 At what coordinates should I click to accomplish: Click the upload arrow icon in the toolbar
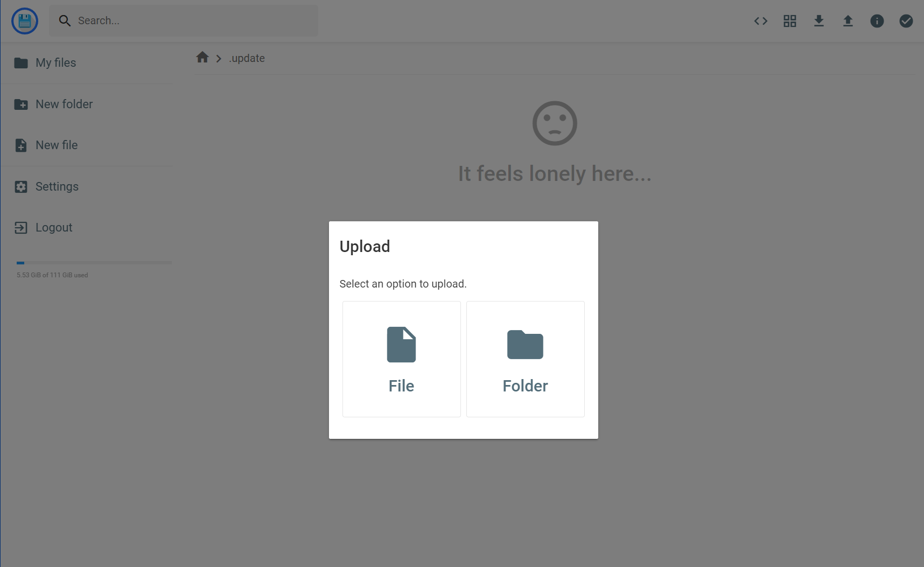(848, 21)
